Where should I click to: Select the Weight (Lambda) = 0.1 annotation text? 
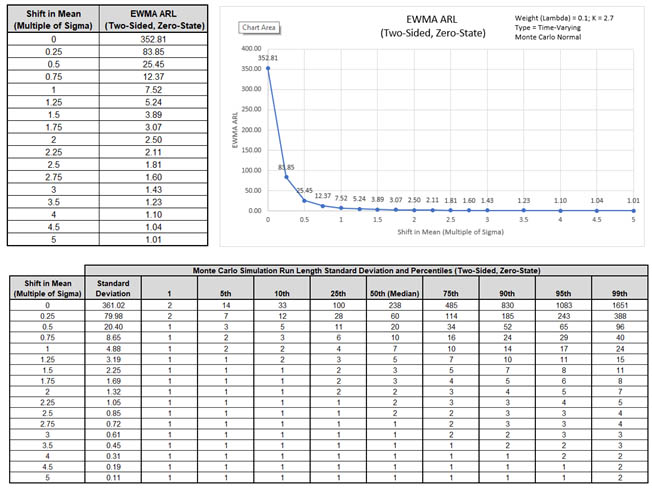point(575,17)
